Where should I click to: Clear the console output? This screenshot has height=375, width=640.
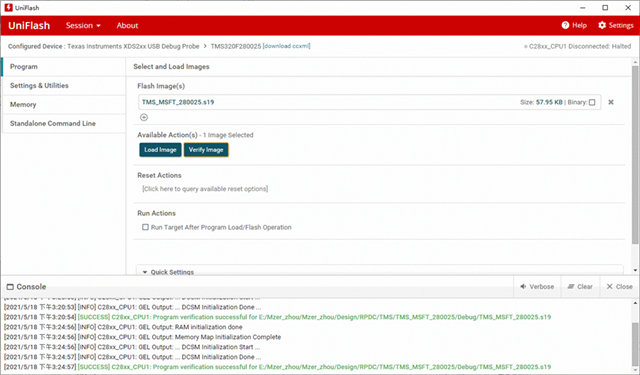[x=580, y=286]
